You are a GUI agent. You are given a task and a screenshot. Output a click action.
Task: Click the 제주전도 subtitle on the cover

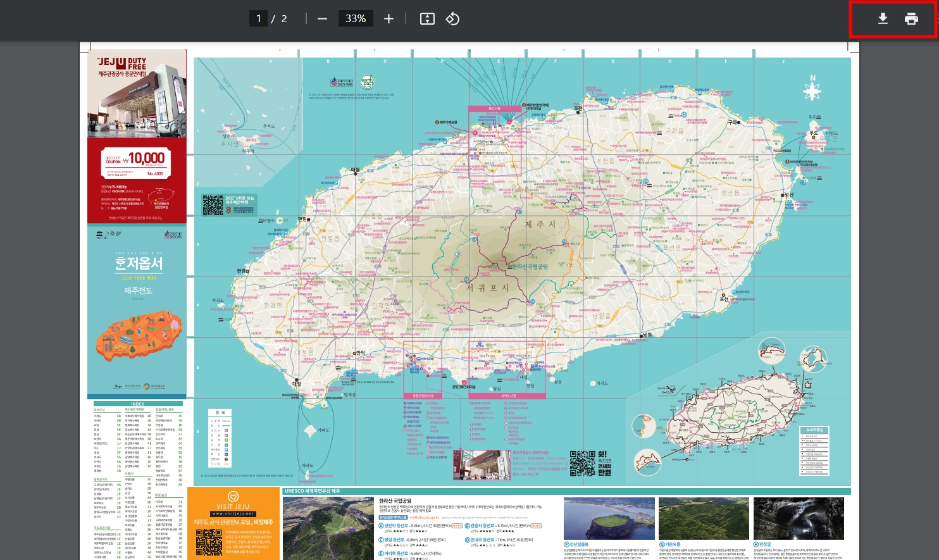click(138, 290)
